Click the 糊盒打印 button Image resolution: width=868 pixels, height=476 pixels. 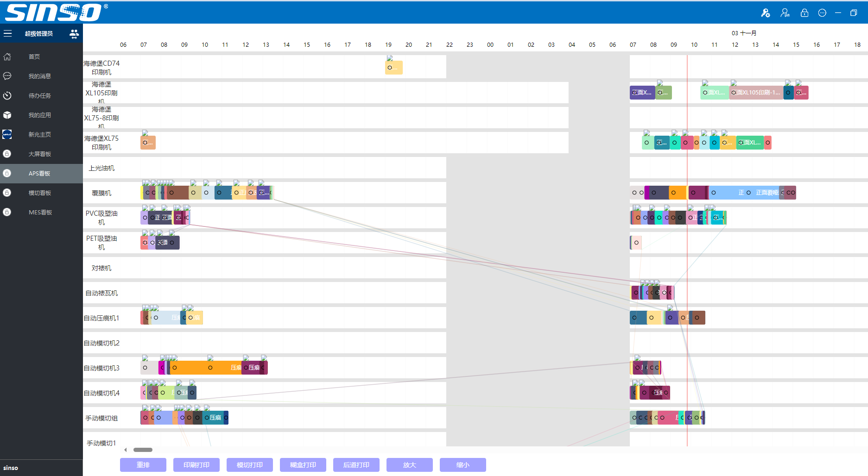click(303, 465)
